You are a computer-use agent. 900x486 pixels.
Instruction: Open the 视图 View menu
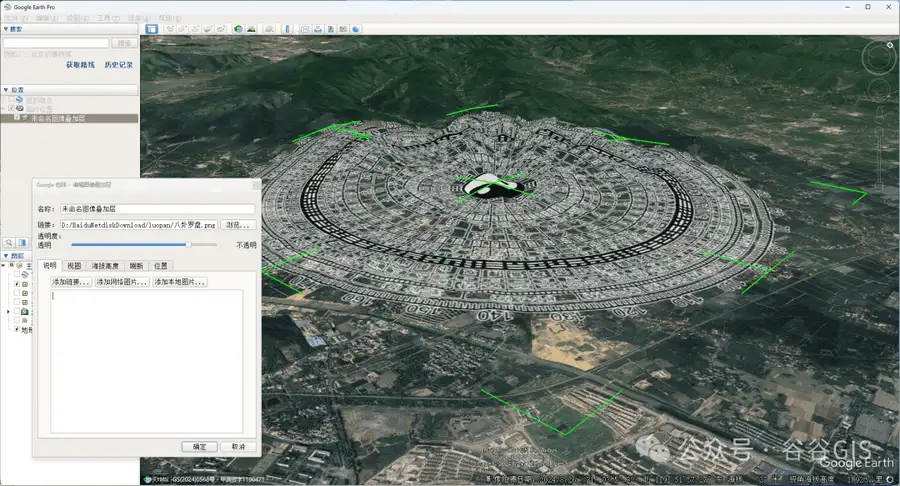[x=77, y=18]
